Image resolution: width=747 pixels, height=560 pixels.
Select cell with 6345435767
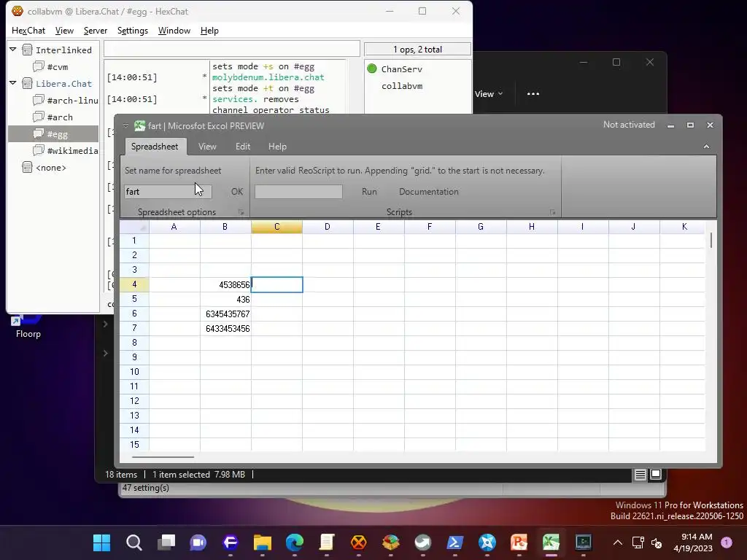pyautogui.click(x=225, y=314)
